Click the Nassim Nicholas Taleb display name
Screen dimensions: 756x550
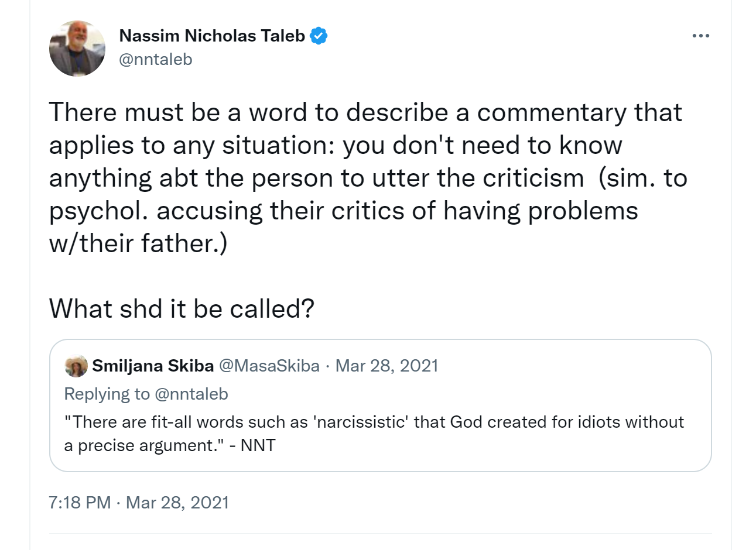[211, 36]
